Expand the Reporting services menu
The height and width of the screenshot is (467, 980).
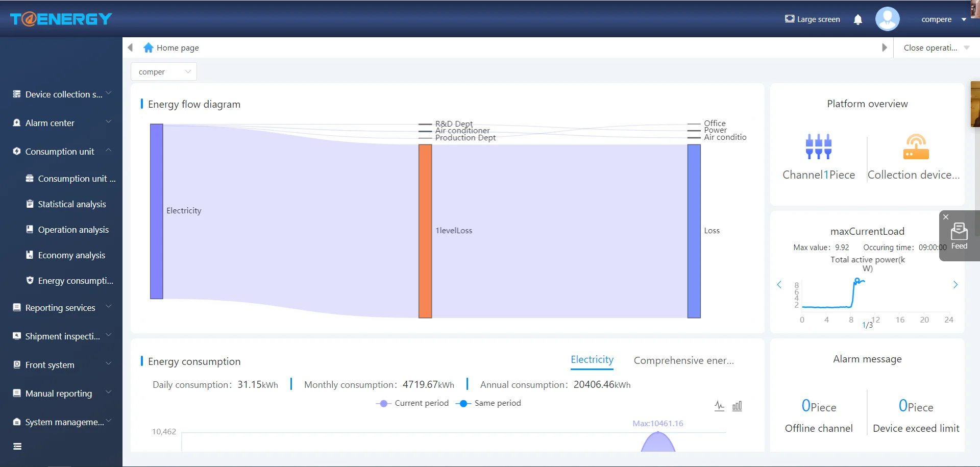(x=108, y=307)
